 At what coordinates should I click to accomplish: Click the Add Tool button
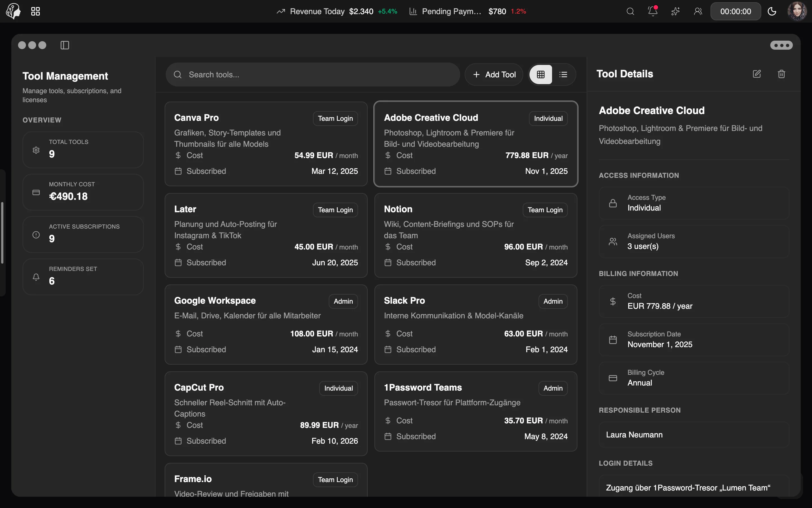(494, 75)
